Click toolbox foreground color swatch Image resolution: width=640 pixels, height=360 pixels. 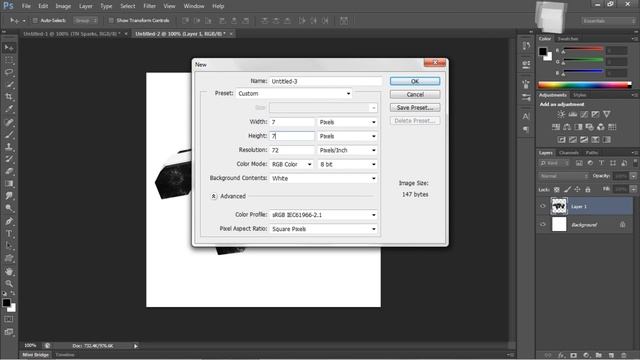[x=6, y=303]
